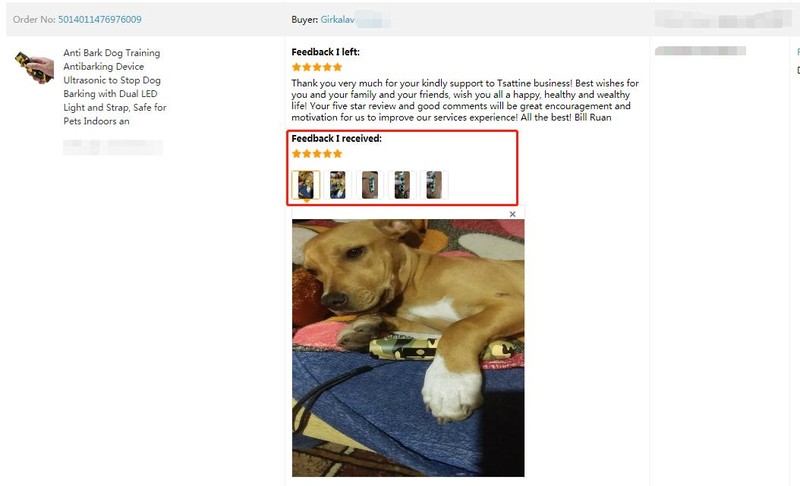
Task: Open the Anti Bark Dog Training product title
Action: (x=114, y=87)
